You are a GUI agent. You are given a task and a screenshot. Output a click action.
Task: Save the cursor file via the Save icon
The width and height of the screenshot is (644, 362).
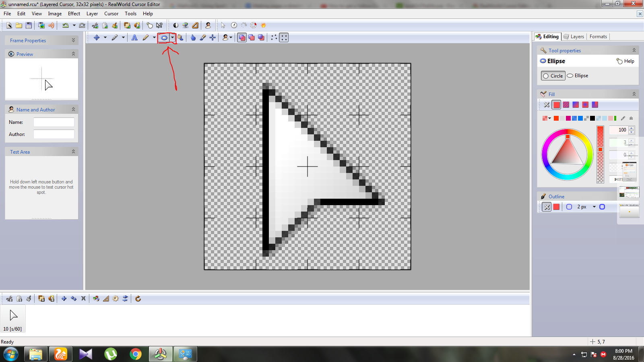(x=29, y=25)
